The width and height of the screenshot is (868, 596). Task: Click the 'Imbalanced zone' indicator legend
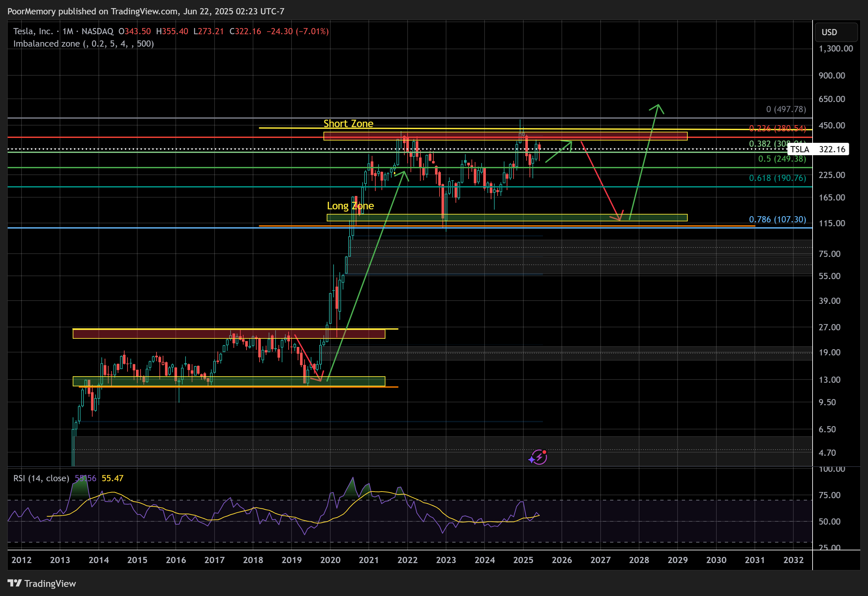[84, 44]
